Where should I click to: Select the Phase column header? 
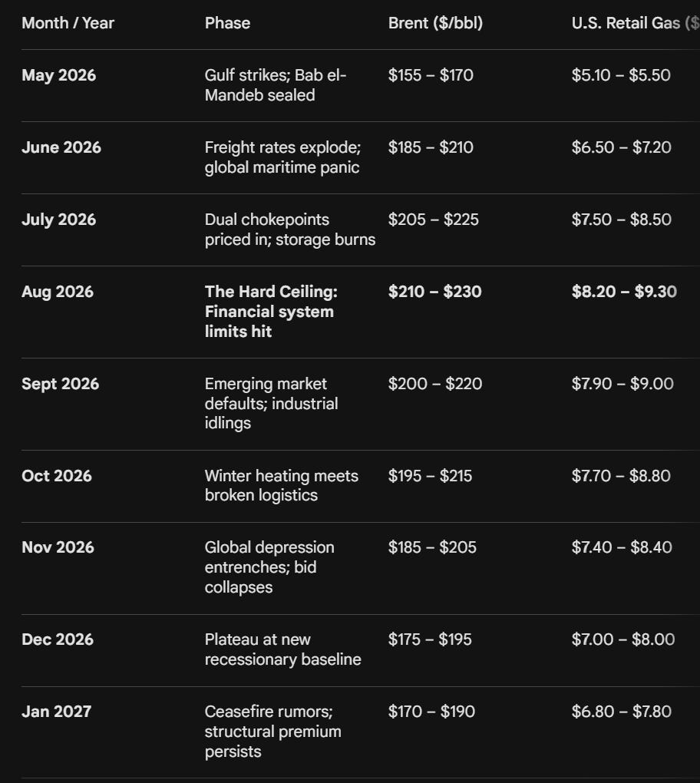[227, 23]
